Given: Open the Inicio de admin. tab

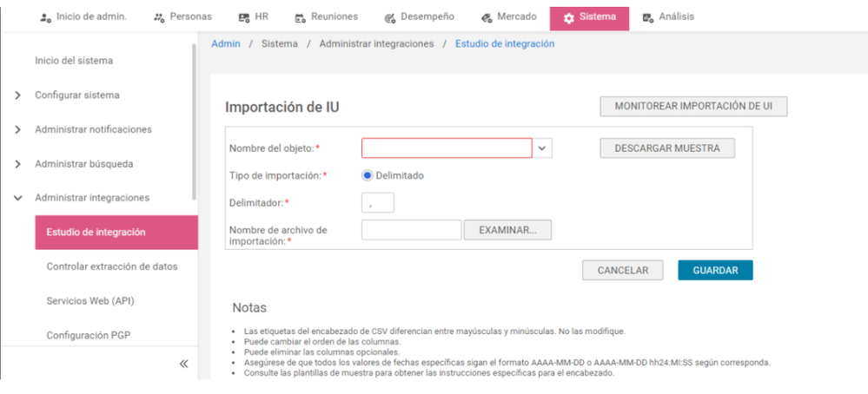Looking at the screenshot, I should pos(83,17).
